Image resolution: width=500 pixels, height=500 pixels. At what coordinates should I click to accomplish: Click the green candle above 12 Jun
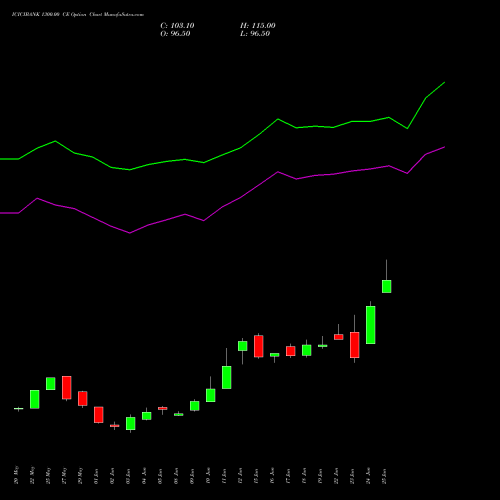243,346
